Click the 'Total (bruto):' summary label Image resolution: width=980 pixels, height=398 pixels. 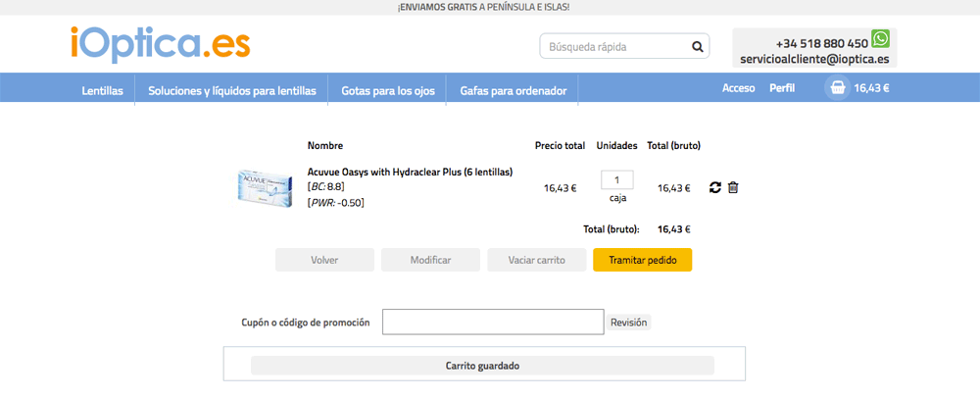coord(612,229)
